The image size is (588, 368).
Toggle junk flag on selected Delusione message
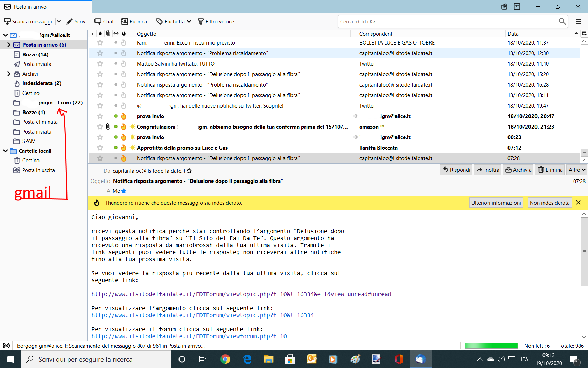(x=124, y=158)
